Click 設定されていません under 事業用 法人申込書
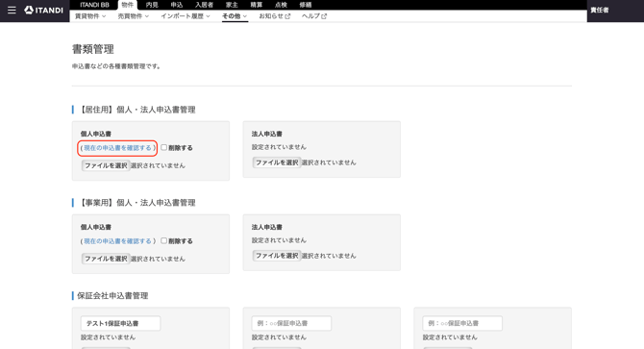 tap(279, 240)
